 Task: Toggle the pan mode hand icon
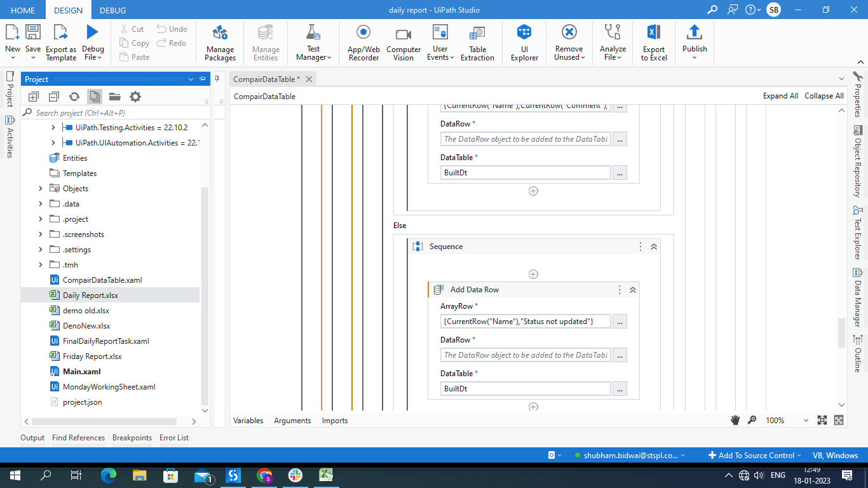[735, 420]
